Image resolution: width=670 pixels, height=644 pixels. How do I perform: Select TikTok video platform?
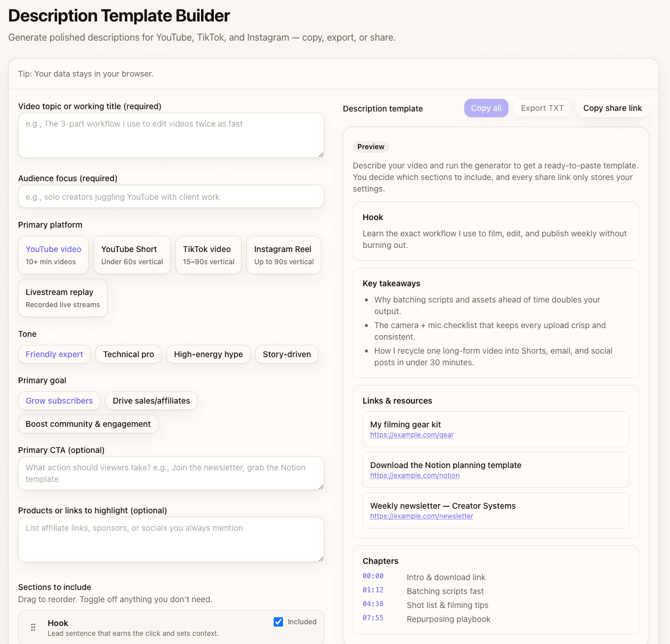208,254
